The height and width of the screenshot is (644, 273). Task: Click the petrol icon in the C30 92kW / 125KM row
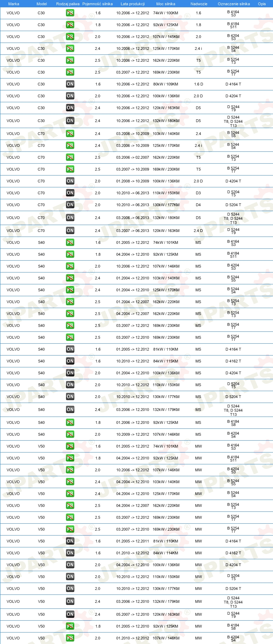(x=70, y=25)
